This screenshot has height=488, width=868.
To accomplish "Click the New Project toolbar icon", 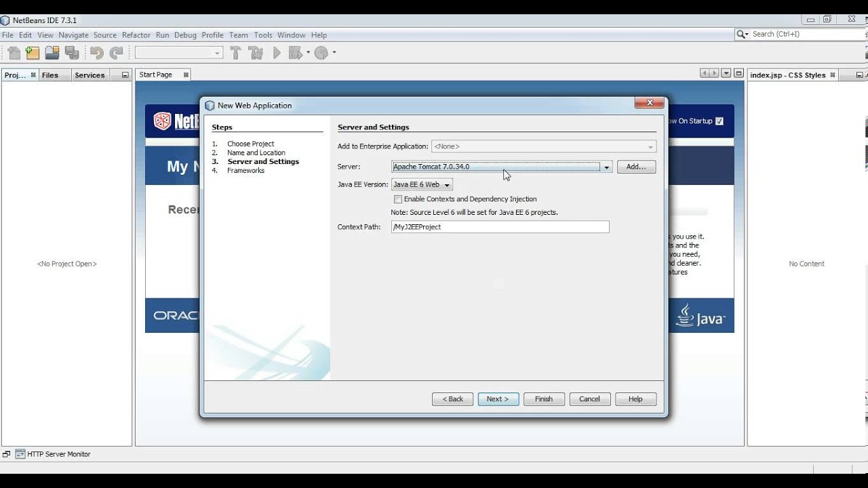I will (x=33, y=53).
